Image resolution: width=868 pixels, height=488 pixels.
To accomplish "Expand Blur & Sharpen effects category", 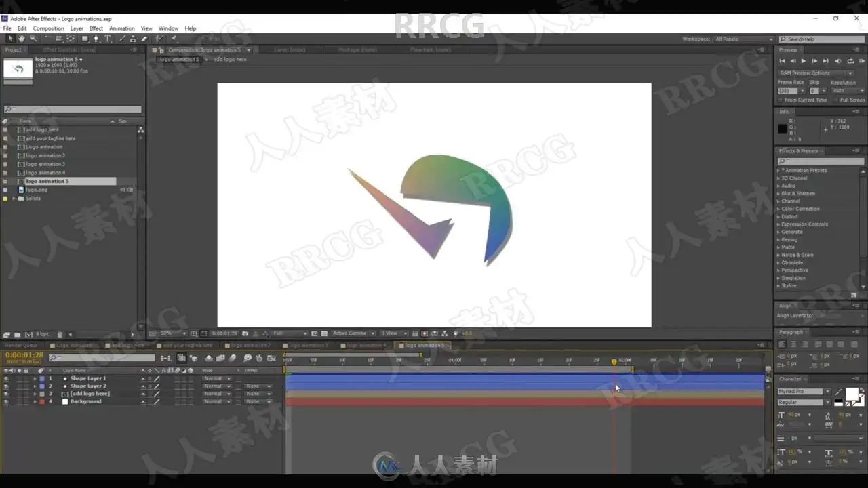I will tap(778, 194).
